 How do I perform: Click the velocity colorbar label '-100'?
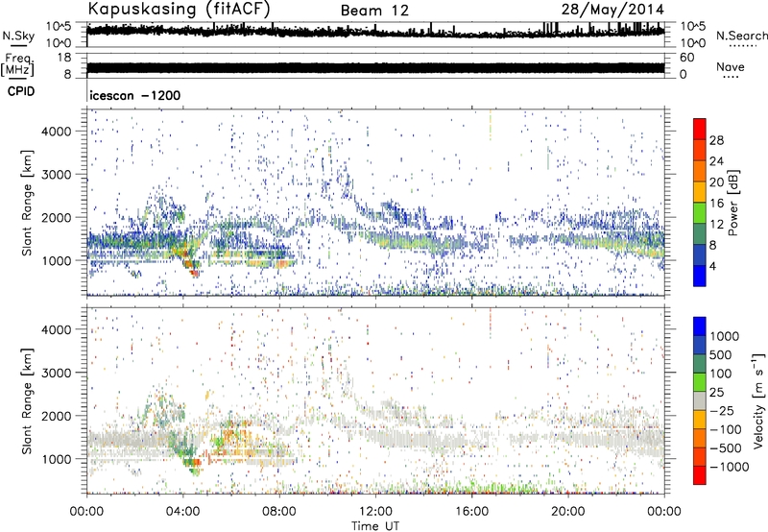point(726,429)
